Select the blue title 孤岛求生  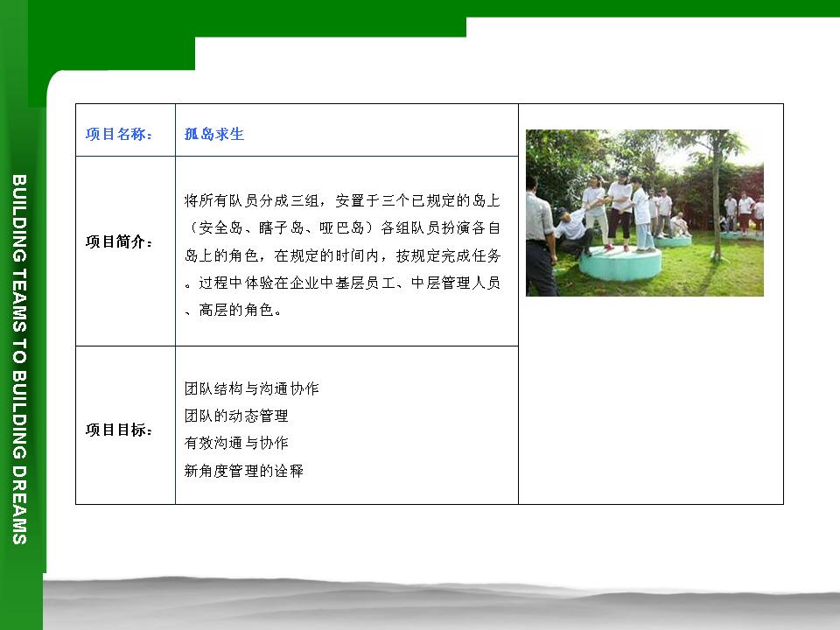214,134
